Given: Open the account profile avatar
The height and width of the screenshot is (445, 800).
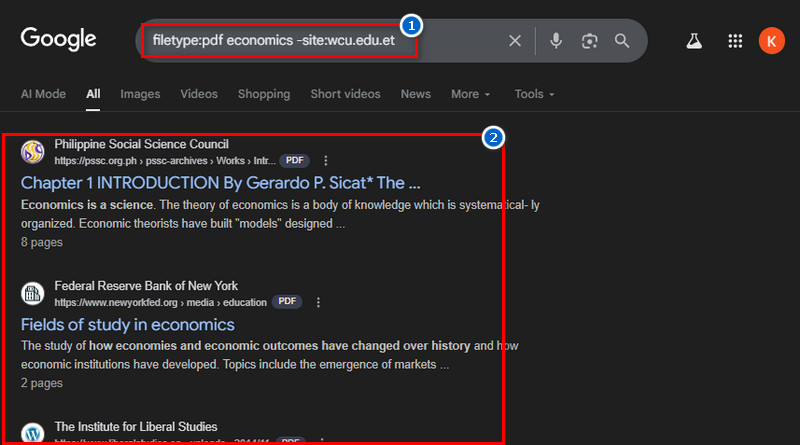Looking at the screenshot, I should 772,41.
